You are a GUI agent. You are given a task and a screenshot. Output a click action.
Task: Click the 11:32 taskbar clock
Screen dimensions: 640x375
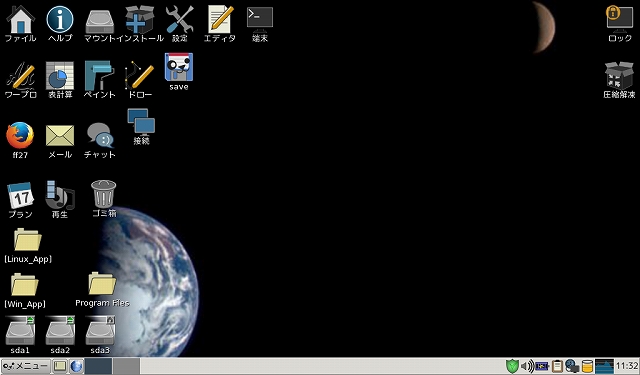pyautogui.click(x=627, y=366)
